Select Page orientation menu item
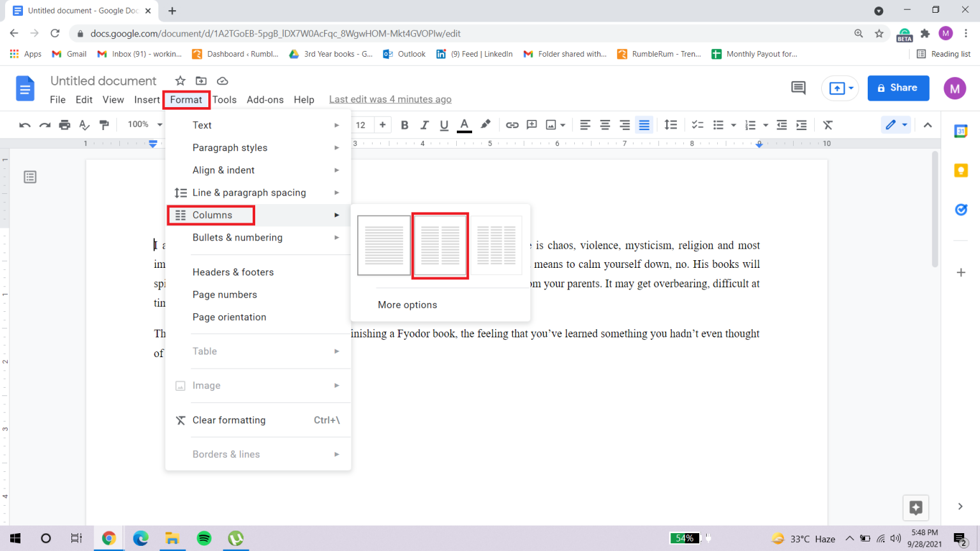 point(229,317)
